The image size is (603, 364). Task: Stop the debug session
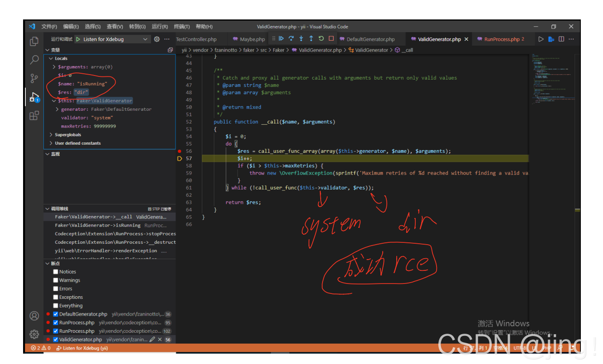point(331,39)
